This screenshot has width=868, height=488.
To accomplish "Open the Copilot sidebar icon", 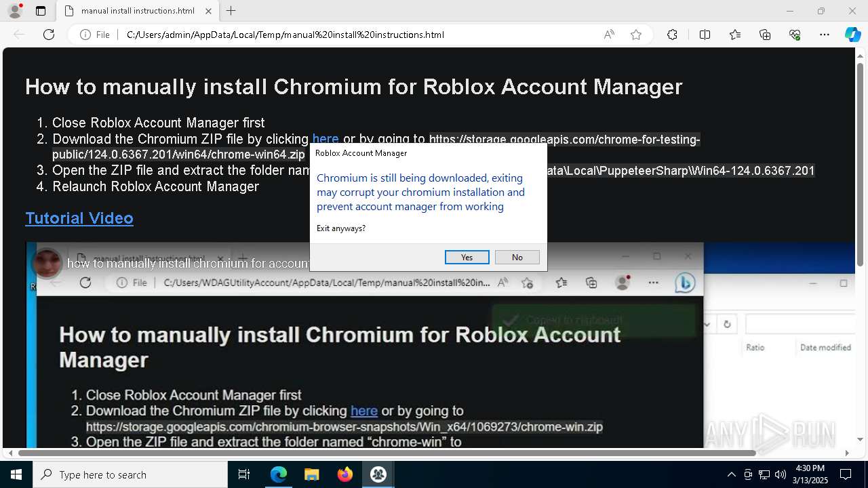I will [x=853, y=35].
